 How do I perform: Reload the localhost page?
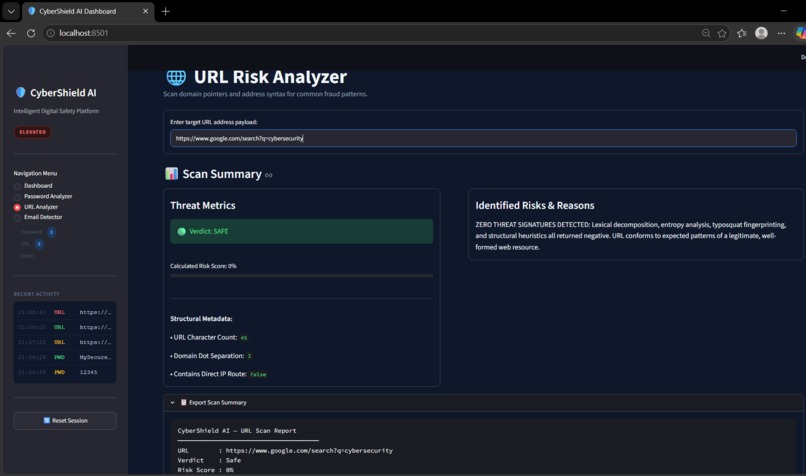click(x=31, y=33)
